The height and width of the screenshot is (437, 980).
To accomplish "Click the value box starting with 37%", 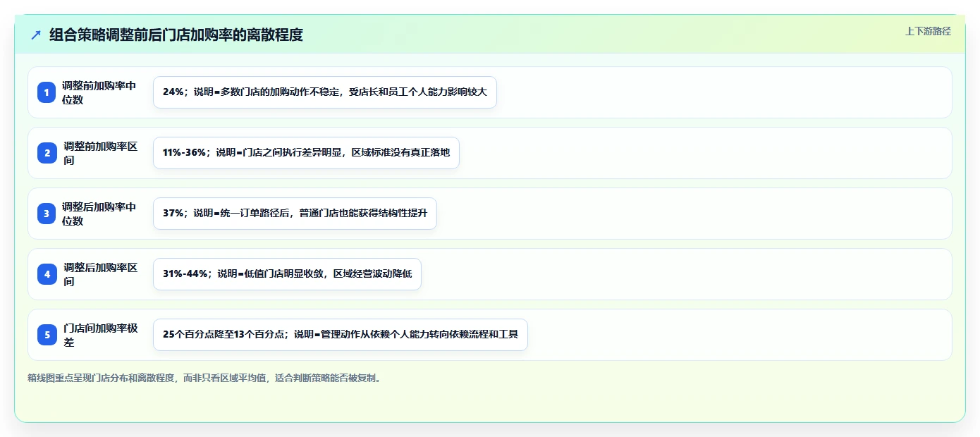I will 295,214.
